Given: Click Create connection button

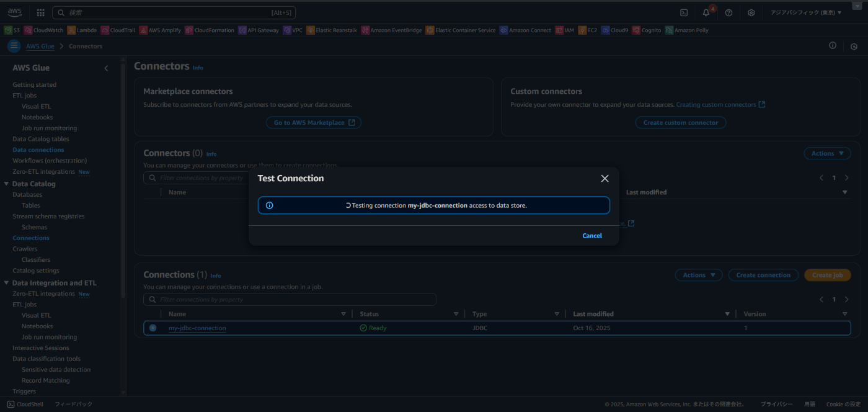Looking at the screenshot, I should click(763, 275).
